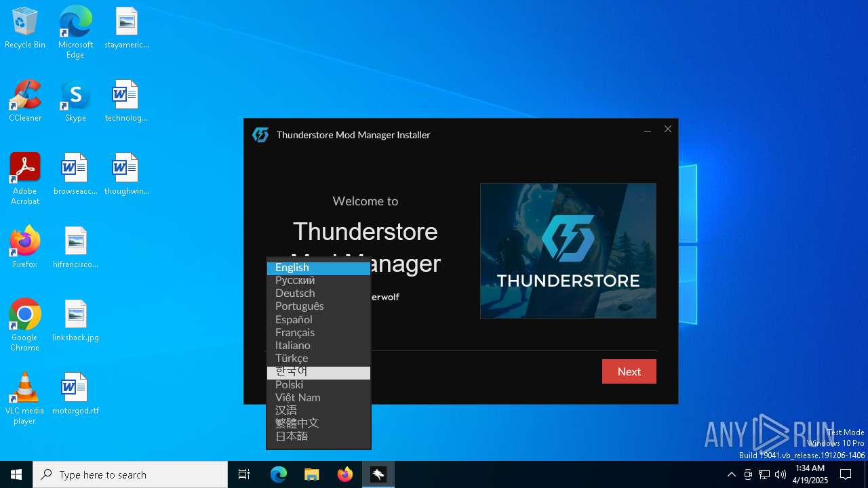Launch Firefox from the taskbar
Image resolution: width=868 pixels, height=488 pixels.
[345, 474]
